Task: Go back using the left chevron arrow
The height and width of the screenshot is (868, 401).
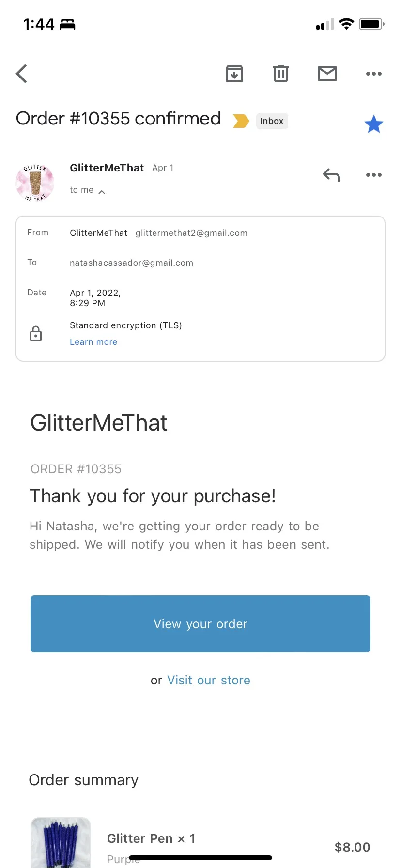Action: tap(21, 74)
